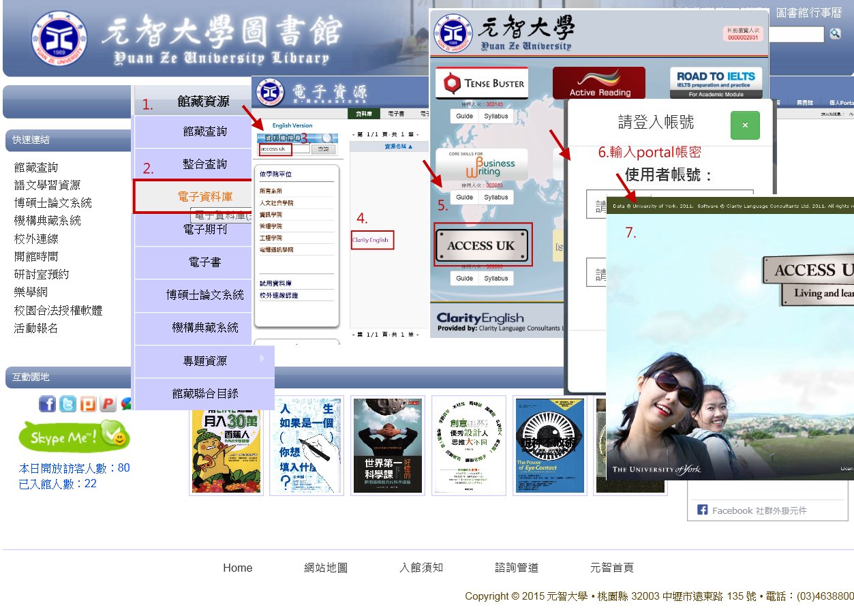Screen dimensions: 854x616
Task: Click the Business Writing program logo
Action: pyautogui.click(x=482, y=164)
